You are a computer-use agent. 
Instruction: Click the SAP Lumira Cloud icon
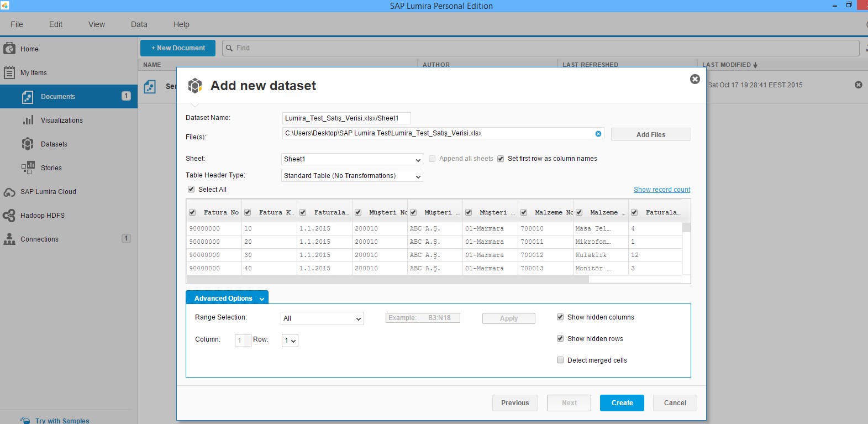(9, 192)
